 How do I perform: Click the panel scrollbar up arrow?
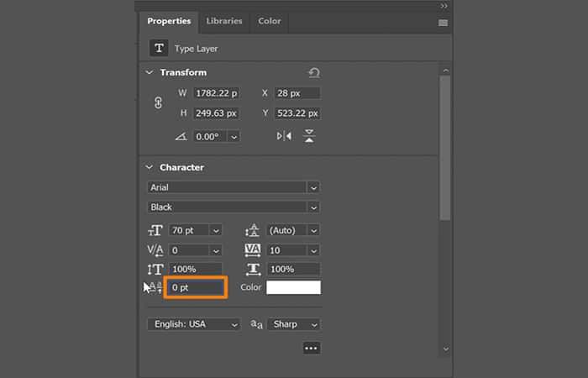[x=445, y=71]
